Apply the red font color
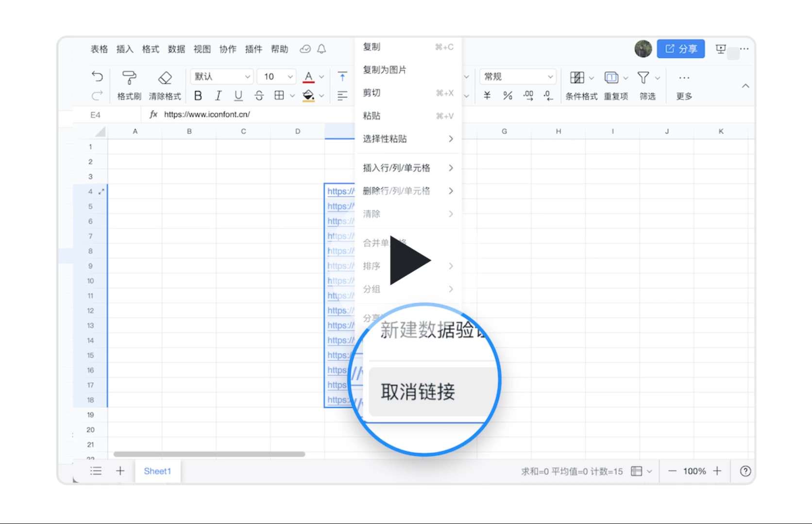The height and width of the screenshot is (524, 812). [308, 77]
